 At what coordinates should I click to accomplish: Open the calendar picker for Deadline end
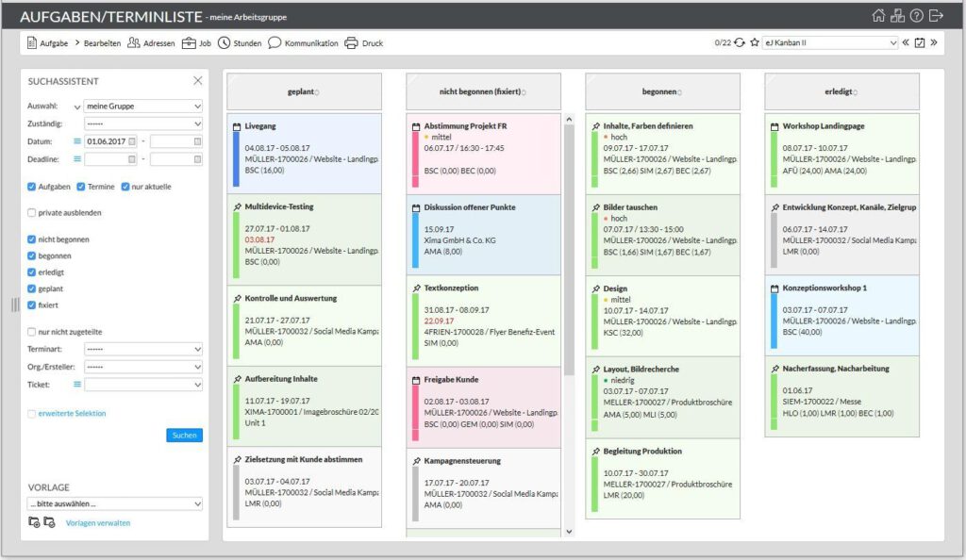coord(197,159)
